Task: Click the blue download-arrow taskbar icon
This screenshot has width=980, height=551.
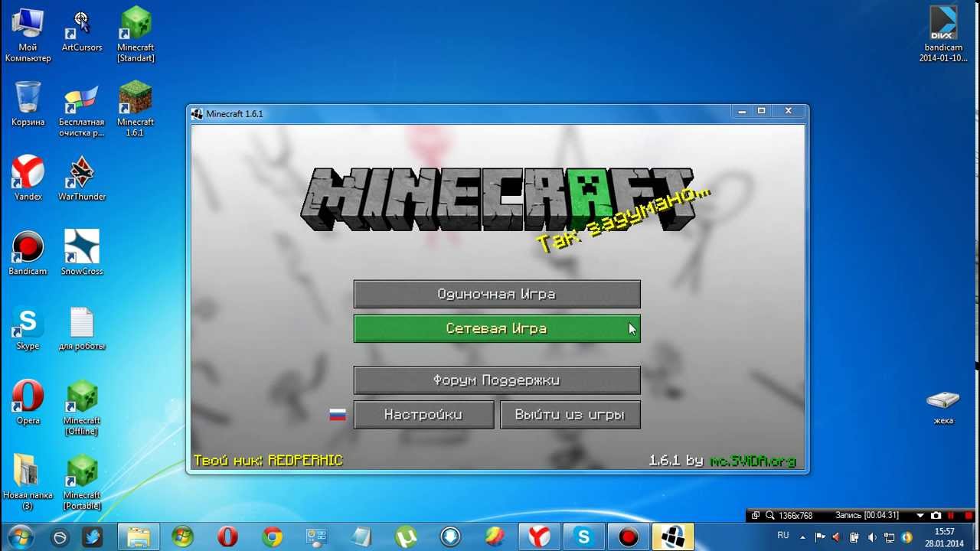Action: (450, 537)
